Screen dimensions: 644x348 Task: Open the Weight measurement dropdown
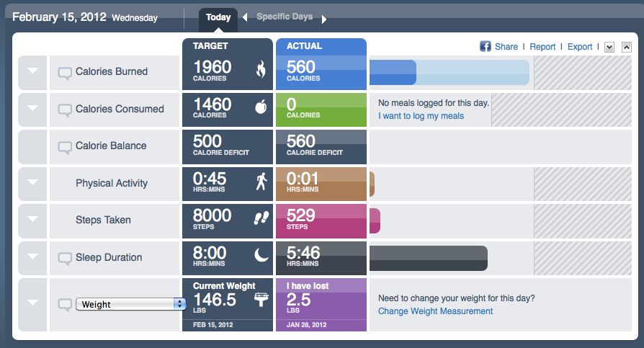131,305
